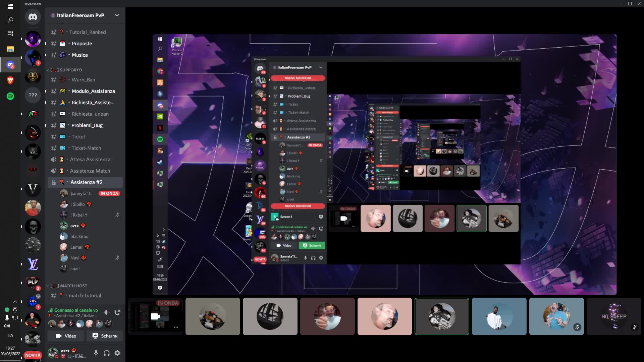
Task: Open noise suppression settings icon
Action: (107, 312)
